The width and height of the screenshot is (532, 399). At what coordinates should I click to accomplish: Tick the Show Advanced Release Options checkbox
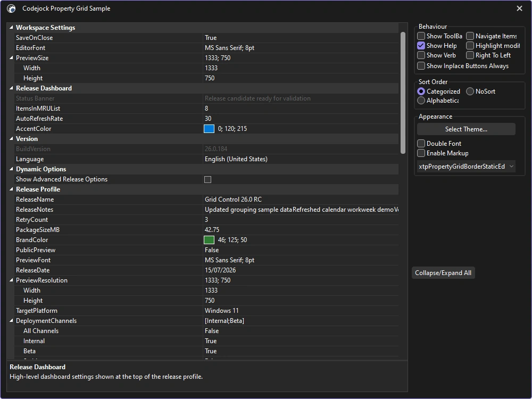point(207,179)
